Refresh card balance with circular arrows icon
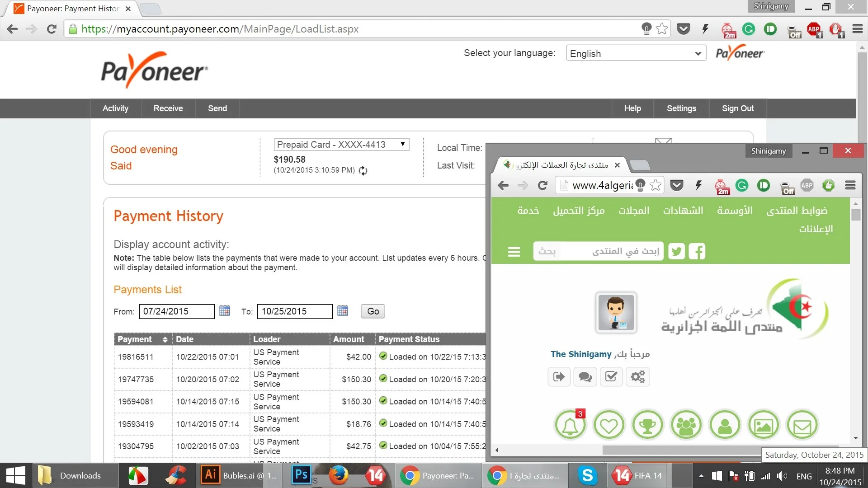Viewport: 868px width, 488px height. point(363,171)
